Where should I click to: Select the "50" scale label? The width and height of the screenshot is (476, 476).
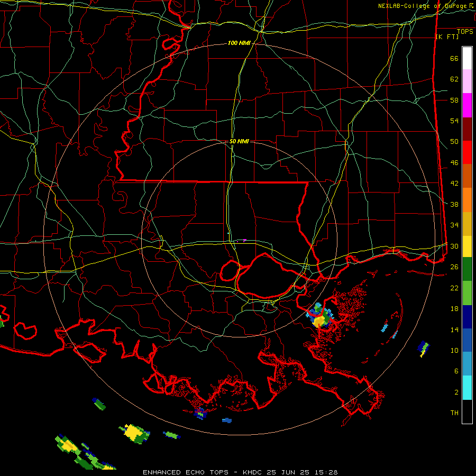454,142
